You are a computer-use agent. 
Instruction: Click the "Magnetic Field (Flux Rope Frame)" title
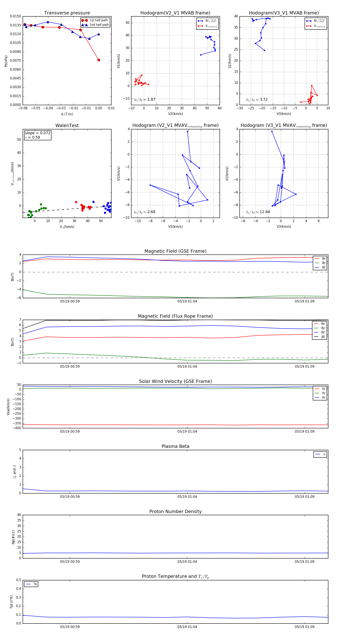coord(175,316)
